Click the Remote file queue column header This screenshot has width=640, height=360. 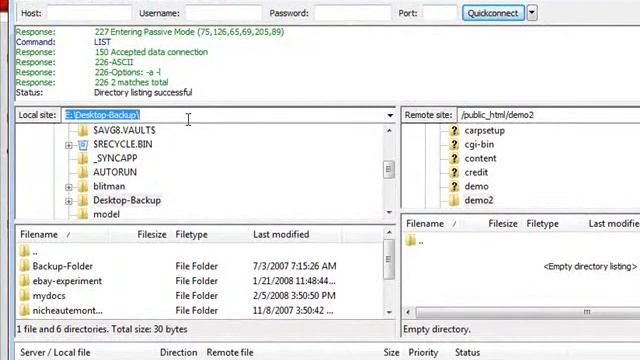[230, 352]
